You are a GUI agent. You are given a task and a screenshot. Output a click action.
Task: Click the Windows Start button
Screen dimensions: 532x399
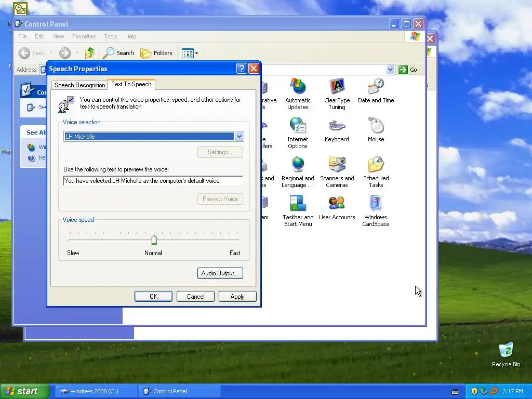coord(25,391)
